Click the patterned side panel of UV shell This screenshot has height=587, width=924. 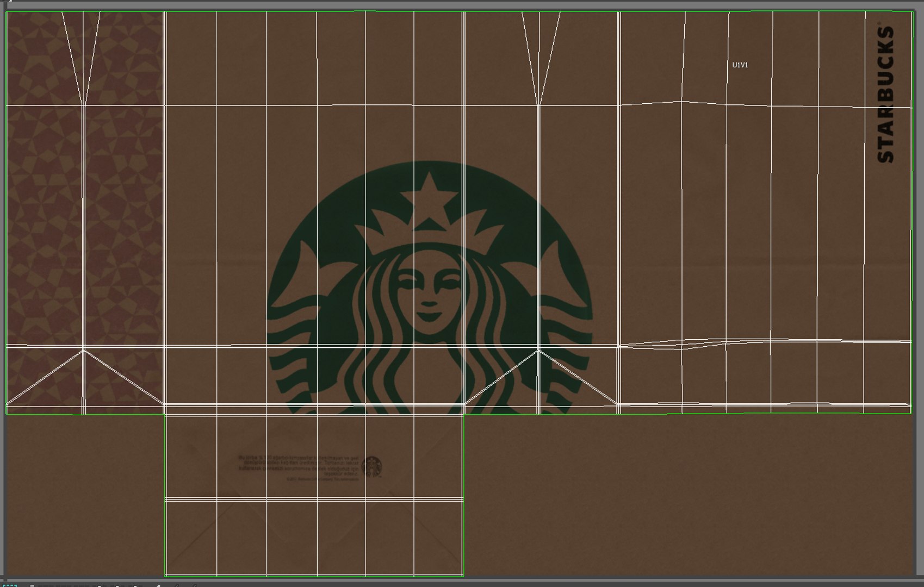pyautogui.click(x=85, y=213)
